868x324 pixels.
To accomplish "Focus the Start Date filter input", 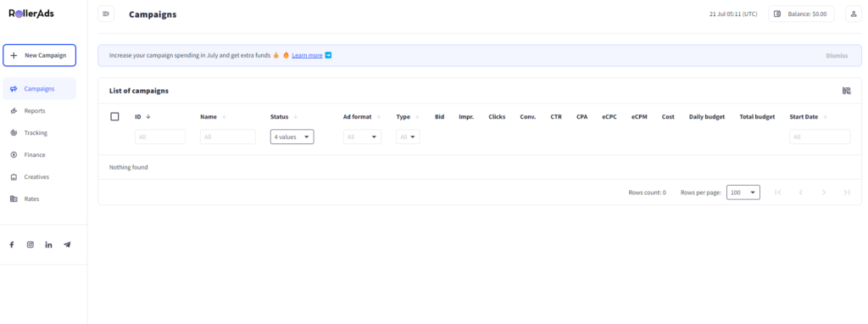I will coord(820,137).
